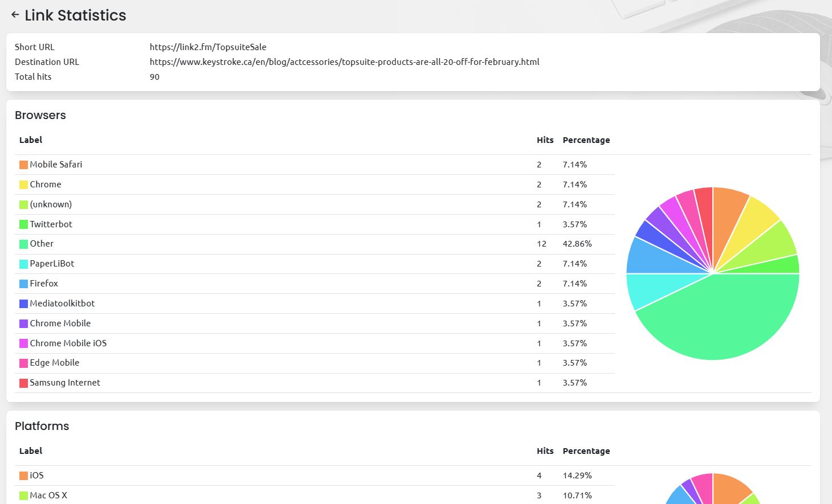Select the Mediatoolkitbot label
Viewport: 832px width, 504px height.
coord(62,304)
